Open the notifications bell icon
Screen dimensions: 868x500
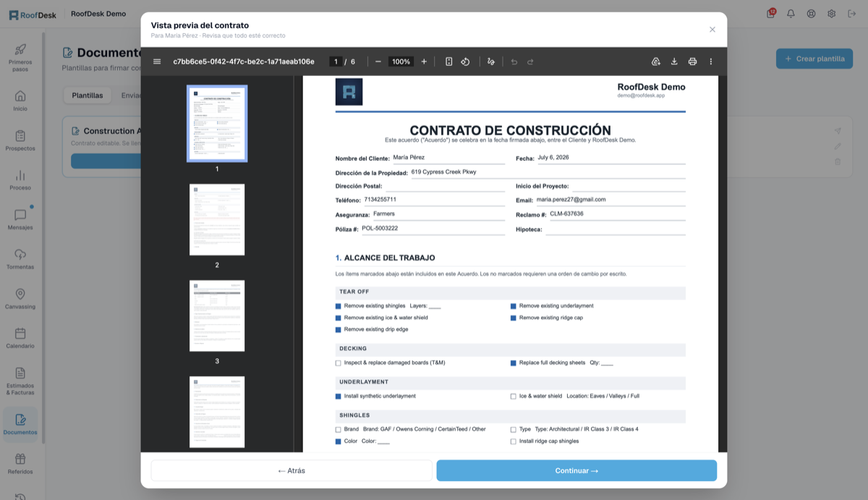click(791, 14)
